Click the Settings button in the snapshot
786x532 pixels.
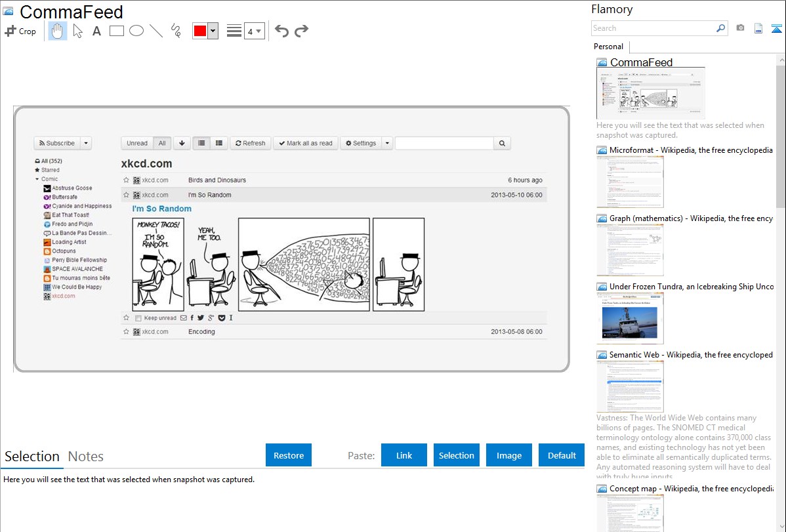pyautogui.click(x=361, y=143)
